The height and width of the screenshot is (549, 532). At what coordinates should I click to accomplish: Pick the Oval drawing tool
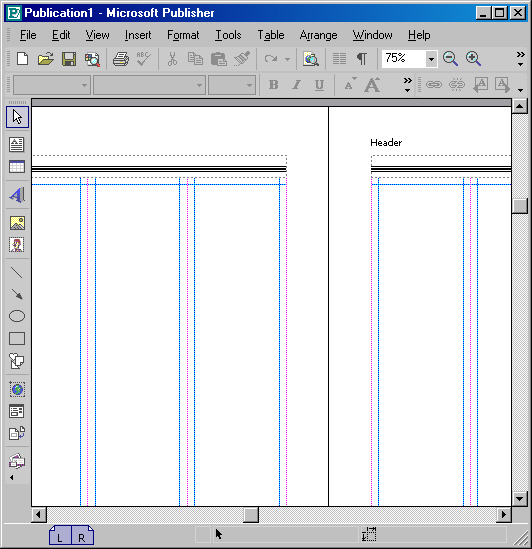[x=17, y=316]
